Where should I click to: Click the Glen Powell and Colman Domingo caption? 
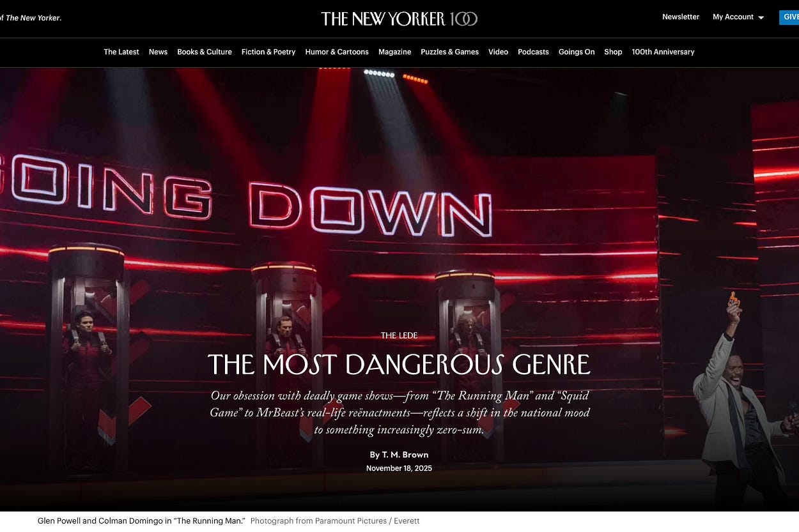point(141,521)
